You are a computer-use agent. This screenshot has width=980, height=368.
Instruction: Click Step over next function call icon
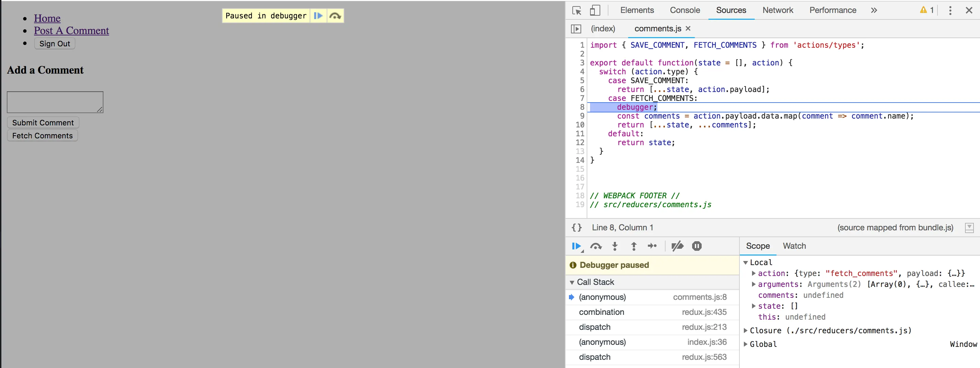pyautogui.click(x=596, y=246)
